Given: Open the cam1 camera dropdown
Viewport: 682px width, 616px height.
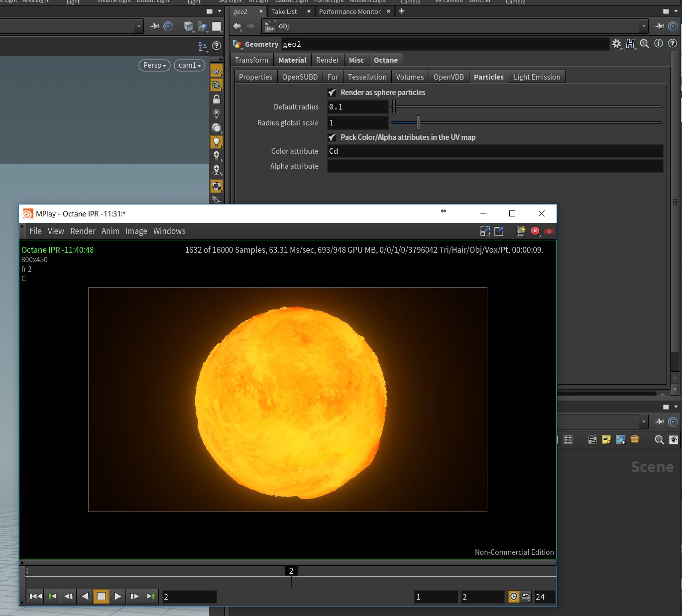Looking at the screenshot, I should (189, 65).
